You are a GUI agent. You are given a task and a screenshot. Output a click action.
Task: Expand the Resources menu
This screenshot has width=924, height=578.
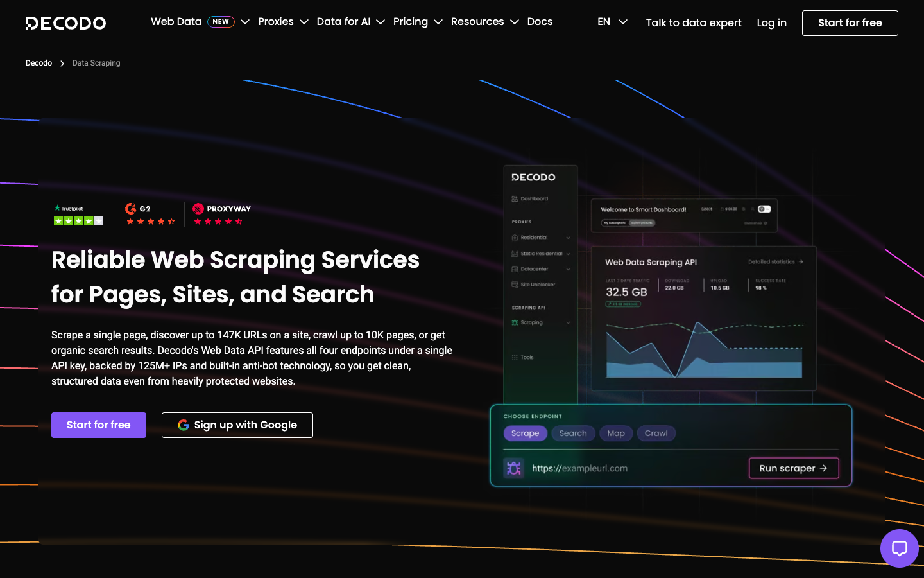click(x=484, y=22)
